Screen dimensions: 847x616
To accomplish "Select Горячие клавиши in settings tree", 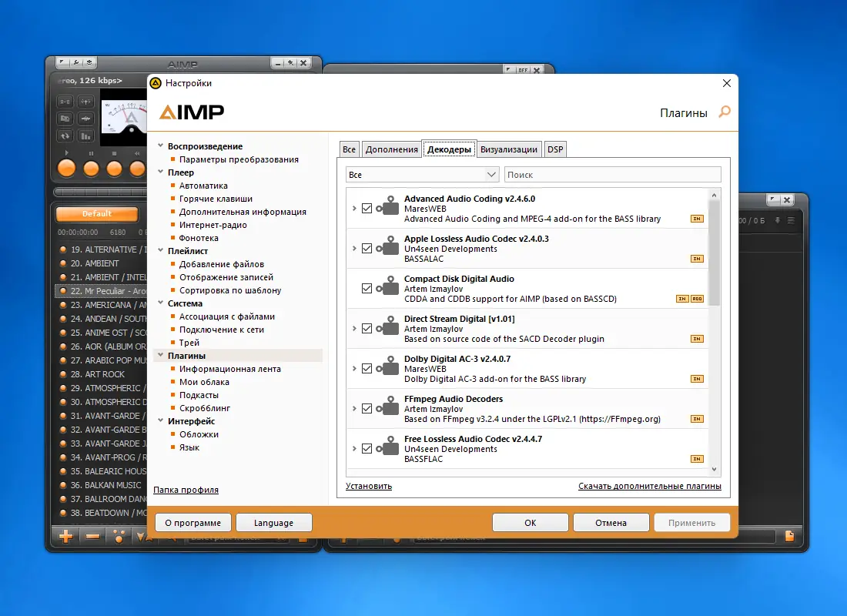I will pos(216,199).
